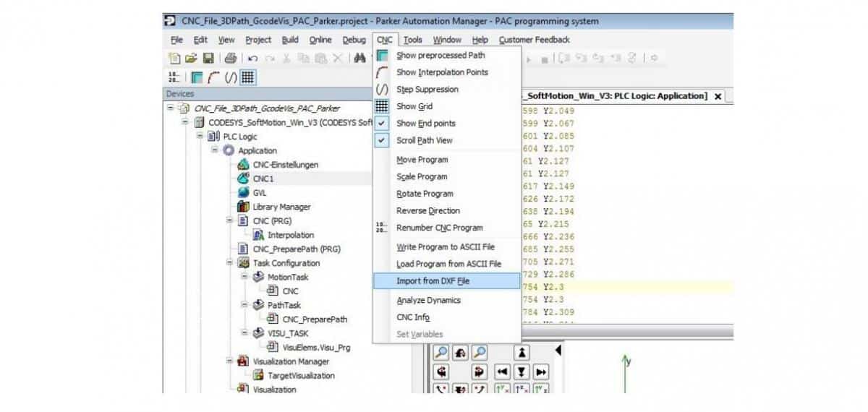Select Import from DXF File
868x412 pixels.
tap(447, 281)
